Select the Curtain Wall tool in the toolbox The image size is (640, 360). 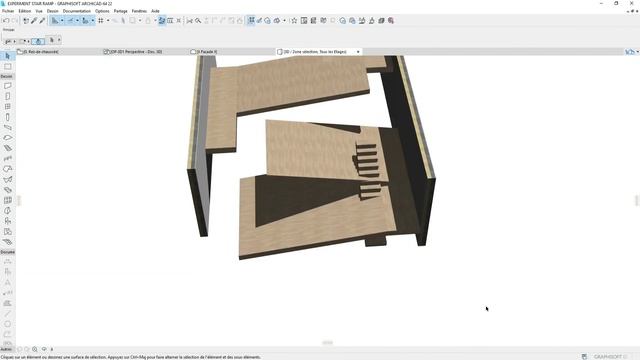click(x=7, y=200)
